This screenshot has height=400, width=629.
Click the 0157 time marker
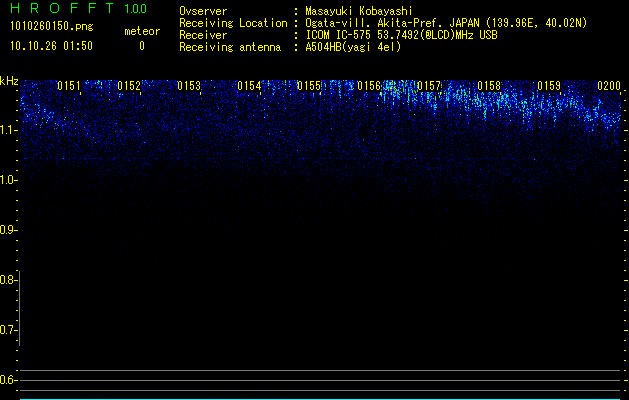click(429, 86)
